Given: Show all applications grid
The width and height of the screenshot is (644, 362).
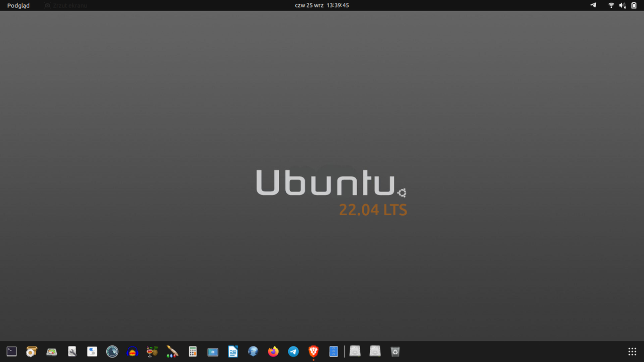Looking at the screenshot, I should pyautogui.click(x=632, y=352).
